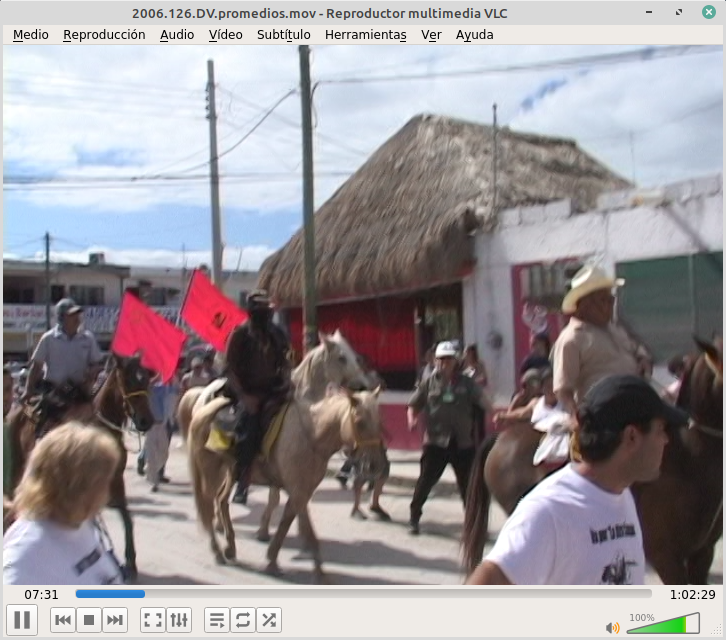Click the total duration 1:02:29 label
This screenshot has width=726, height=640.
692,594
